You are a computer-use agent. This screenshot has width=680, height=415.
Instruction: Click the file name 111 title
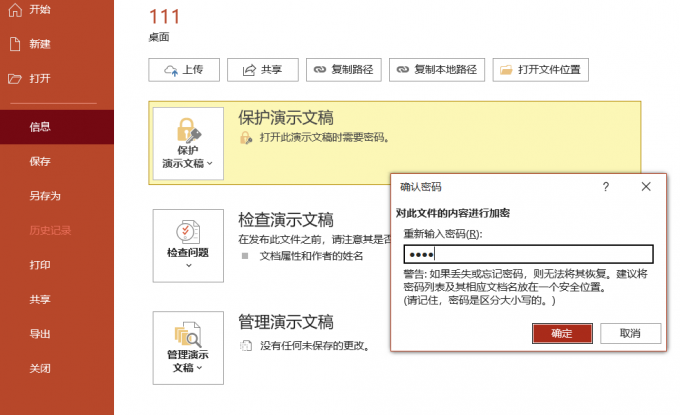click(x=164, y=17)
